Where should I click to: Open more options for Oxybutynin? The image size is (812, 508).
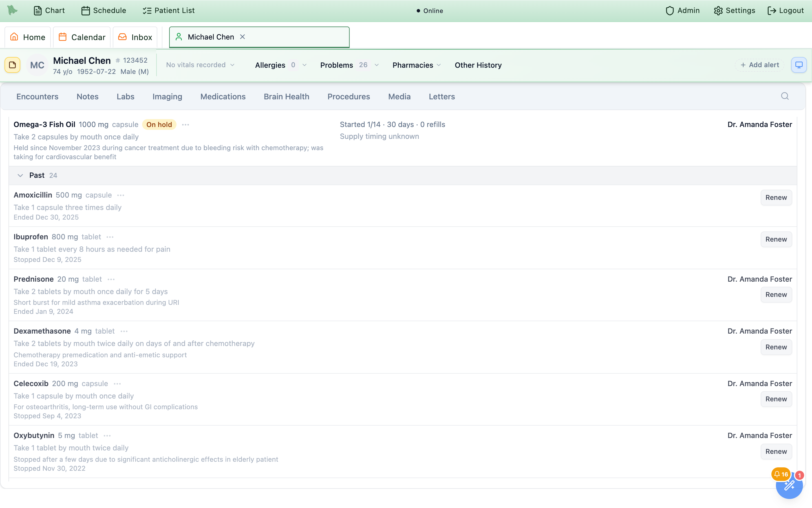[x=107, y=436]
